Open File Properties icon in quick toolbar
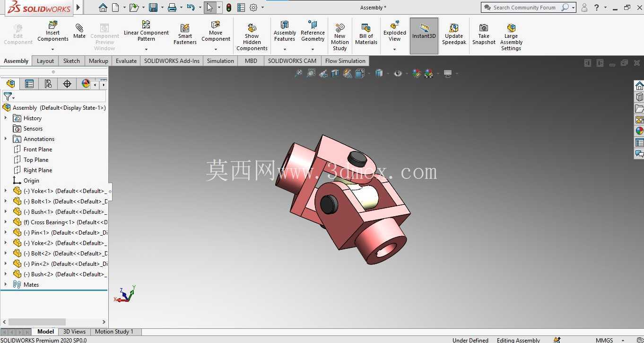Viewport: 644px width, 343px height. point(241,8)
